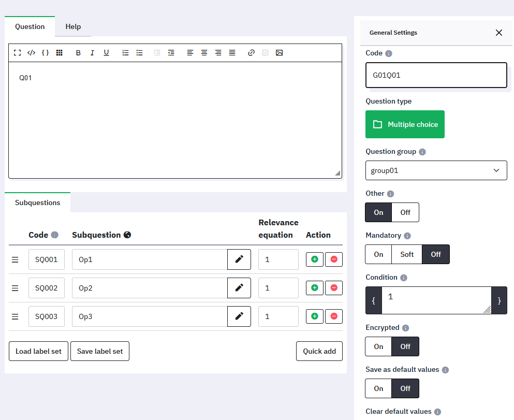Open the Multiple choice question type selector
This screenshot has width=514, height=420.
[x=405, y=124]
